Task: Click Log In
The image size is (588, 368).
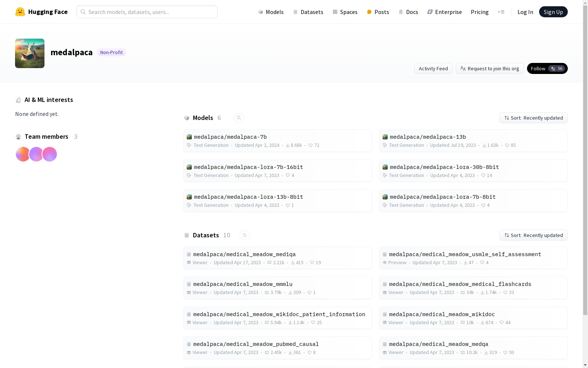Action: click(x=525, y=12)
